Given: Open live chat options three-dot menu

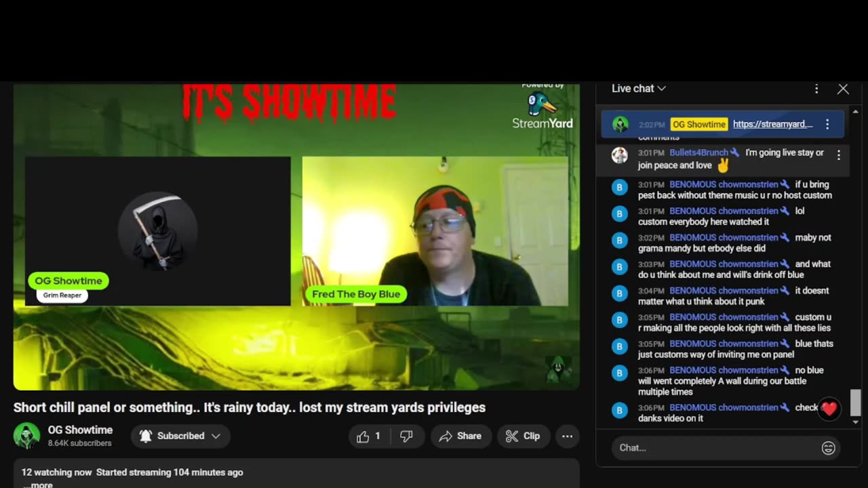Looking at the screenshot, I should click(x=816, y=89).
